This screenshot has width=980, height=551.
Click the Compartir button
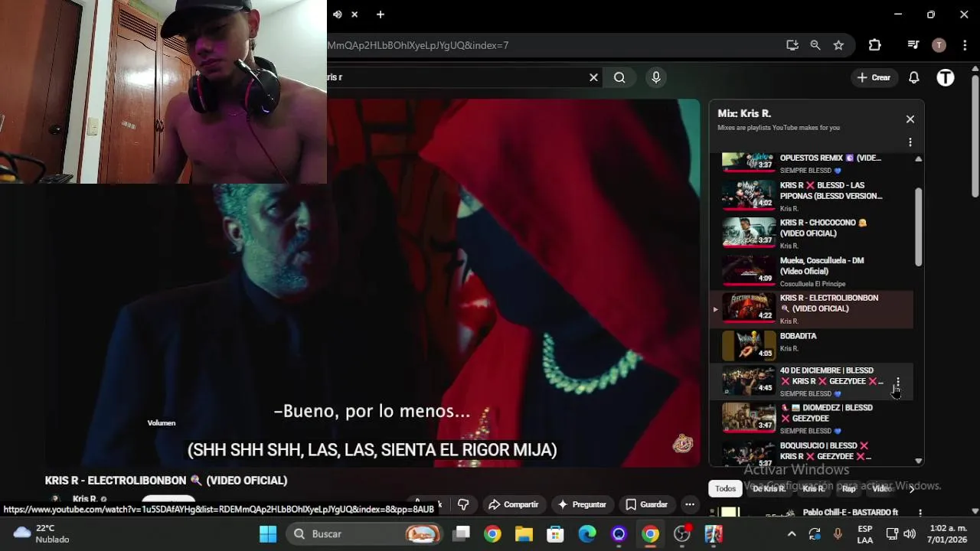coord(513,504)
